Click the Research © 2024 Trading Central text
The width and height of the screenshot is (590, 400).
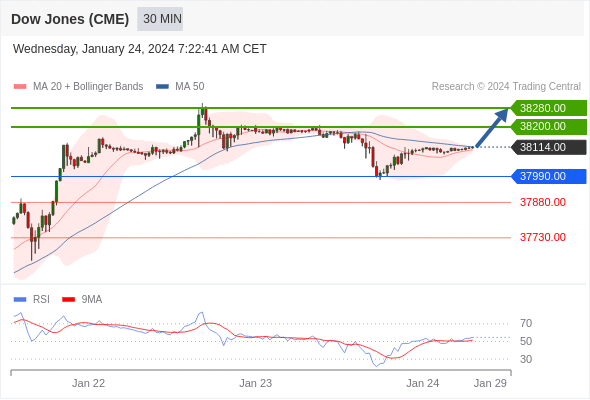(x=506, y=87)
